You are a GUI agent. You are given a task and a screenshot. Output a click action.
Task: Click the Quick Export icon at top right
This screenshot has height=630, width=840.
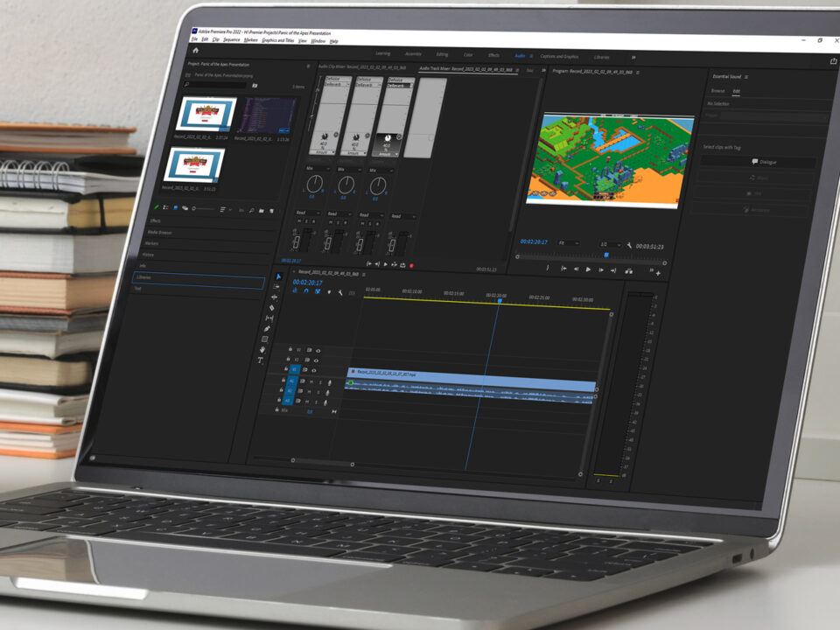[x=832, y=61]
